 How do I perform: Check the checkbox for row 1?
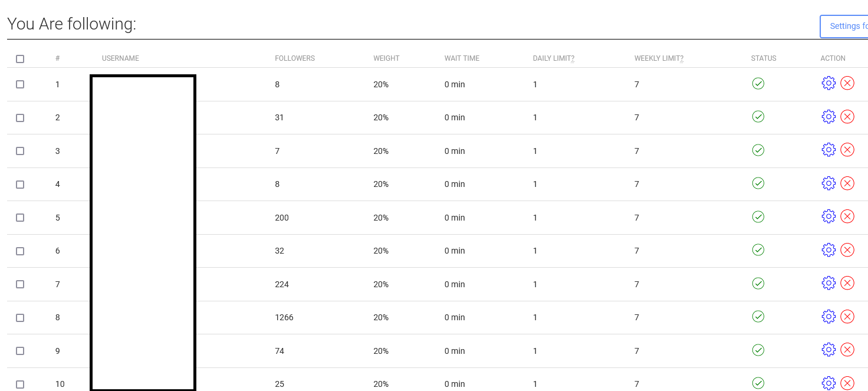[20, 84]
